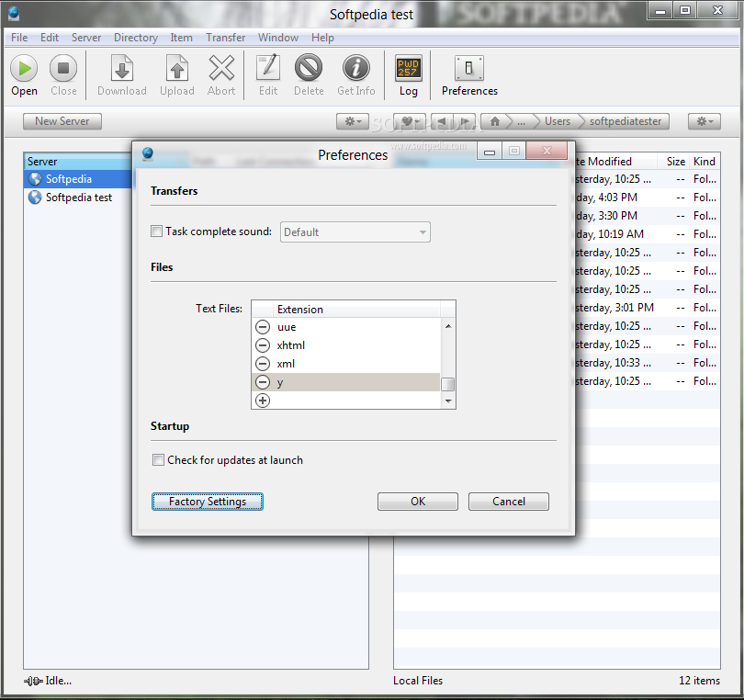Open the Server menu
The image size is (744, 700).
coord(86,38)
